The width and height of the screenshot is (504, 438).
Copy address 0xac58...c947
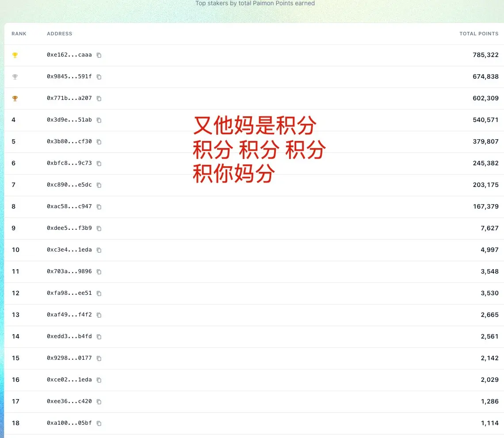(x=99, y=207)
